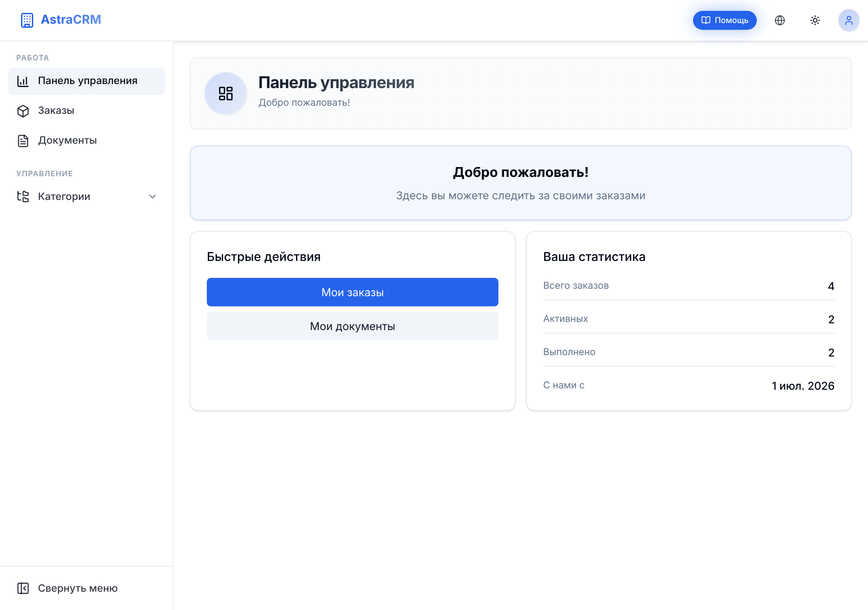This screenshot has height=610, width=868.
Task: Expand the Категории chevron
Action: pos(152,196)
